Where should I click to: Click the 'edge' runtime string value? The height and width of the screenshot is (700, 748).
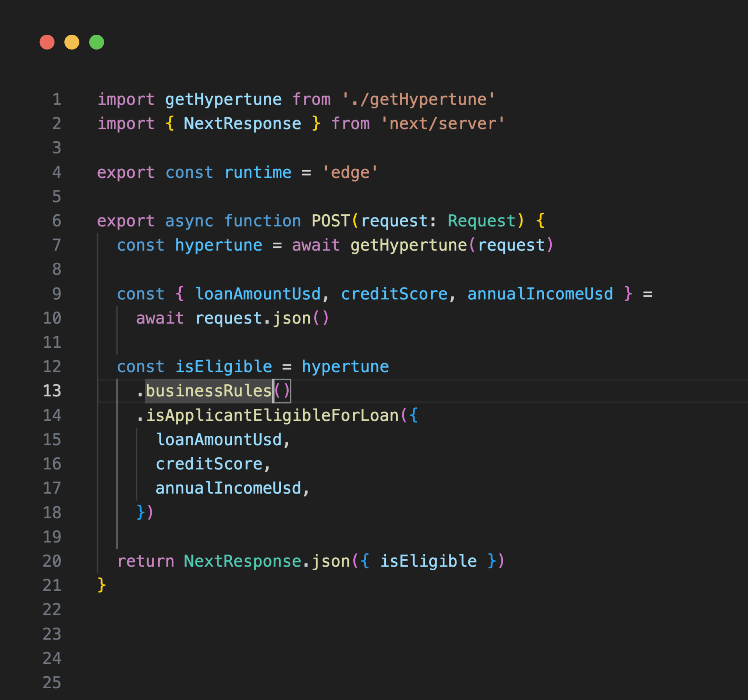(350, 173)
